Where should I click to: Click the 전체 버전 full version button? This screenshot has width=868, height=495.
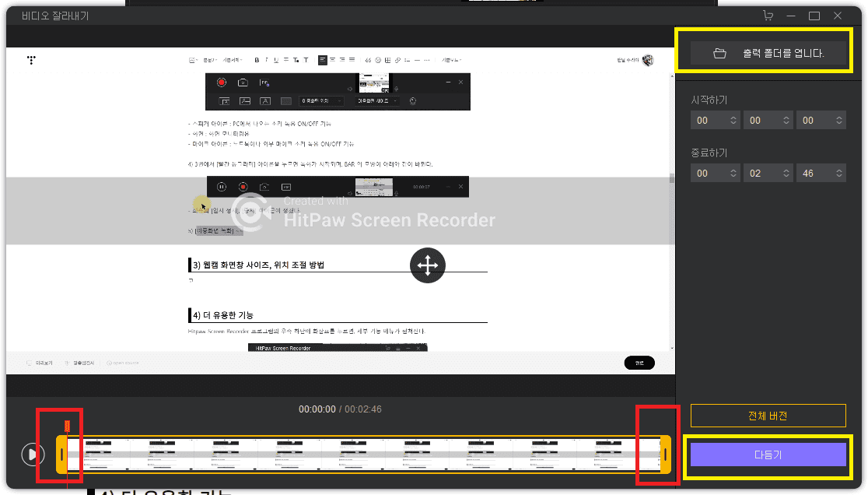click(768, 416)
